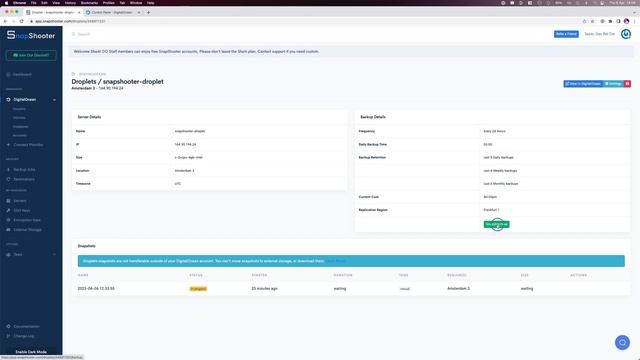Open the user avatar menu
640x360 pixels.
(x=626, y=34)
